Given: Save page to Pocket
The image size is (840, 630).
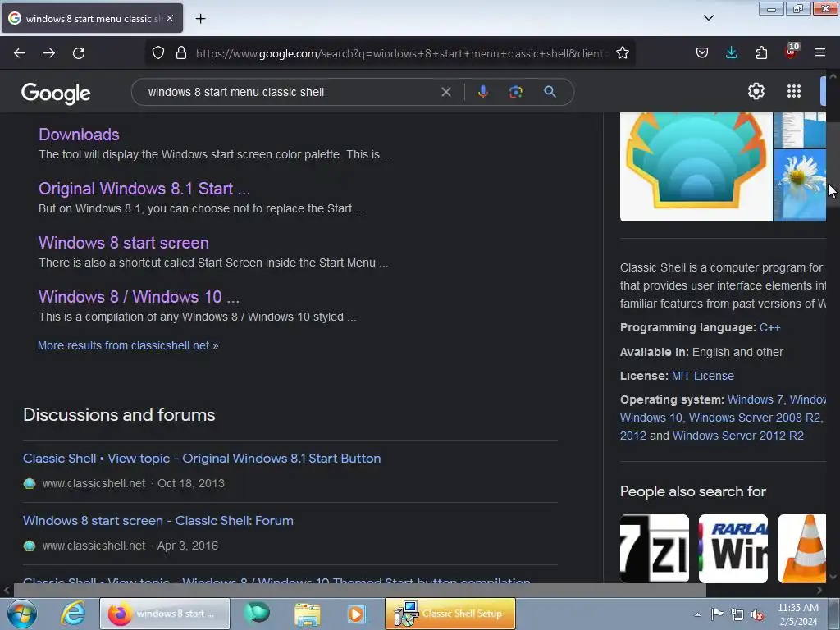Looking at the screenshot, I should click(x=702, y=53).
